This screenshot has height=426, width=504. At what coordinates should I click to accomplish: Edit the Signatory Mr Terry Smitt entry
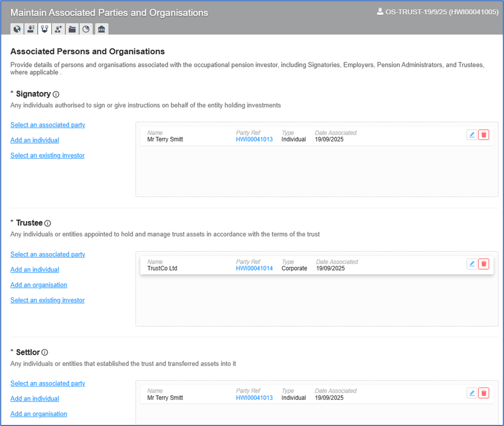(471, 135)
